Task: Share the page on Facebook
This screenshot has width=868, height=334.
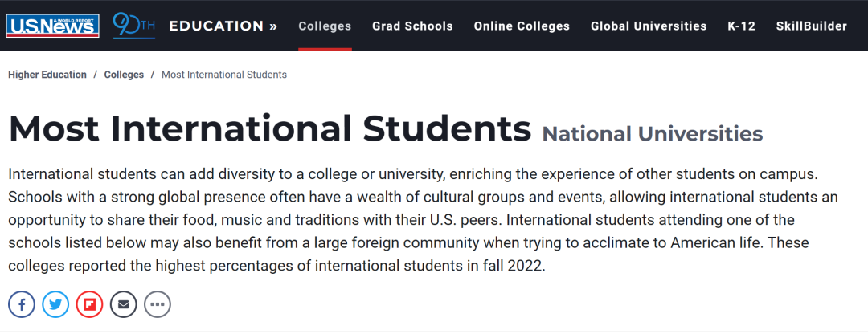Action: click(x=22, y=304)
